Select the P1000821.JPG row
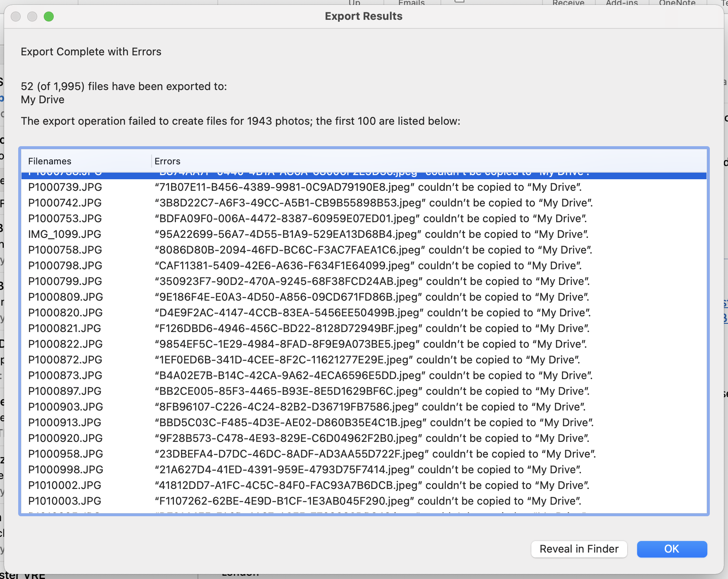Image resolution: width=728 pixels, height=579 pixels. (x=364, y=328)
